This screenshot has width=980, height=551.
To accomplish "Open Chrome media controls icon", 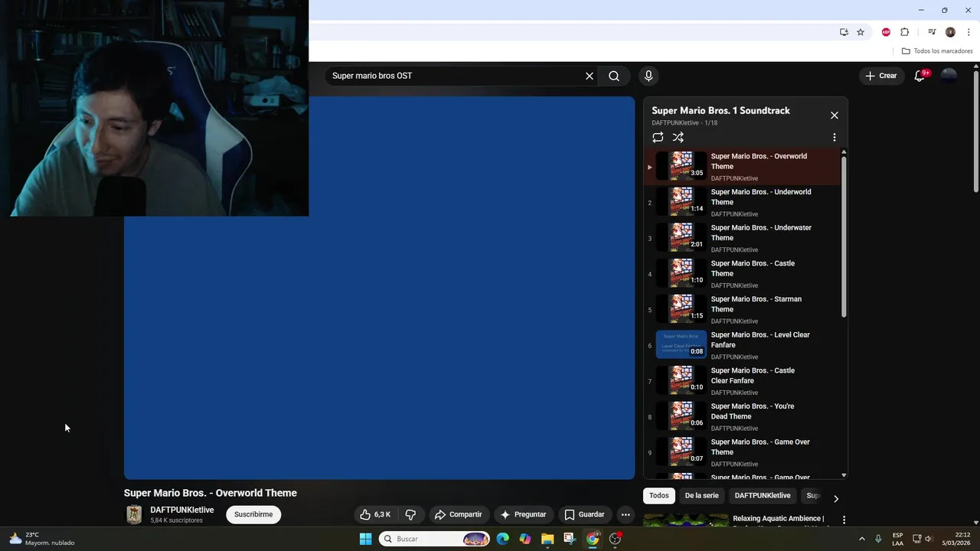I will coord(932,32).
